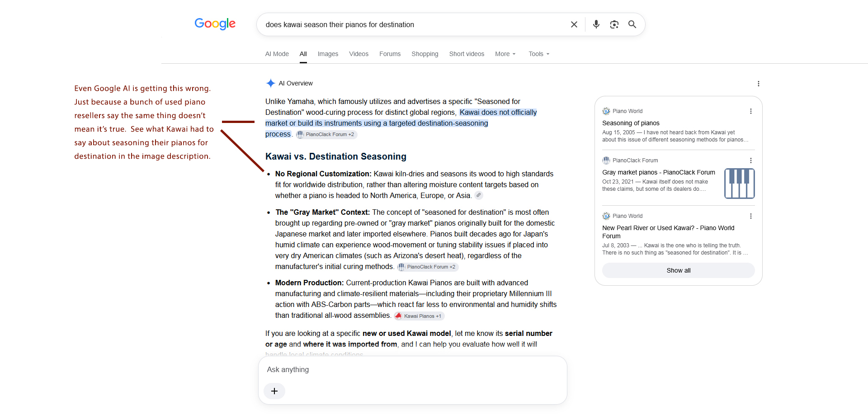
Task: Go to the Forums tab
Action: click(x=390, y=54)
